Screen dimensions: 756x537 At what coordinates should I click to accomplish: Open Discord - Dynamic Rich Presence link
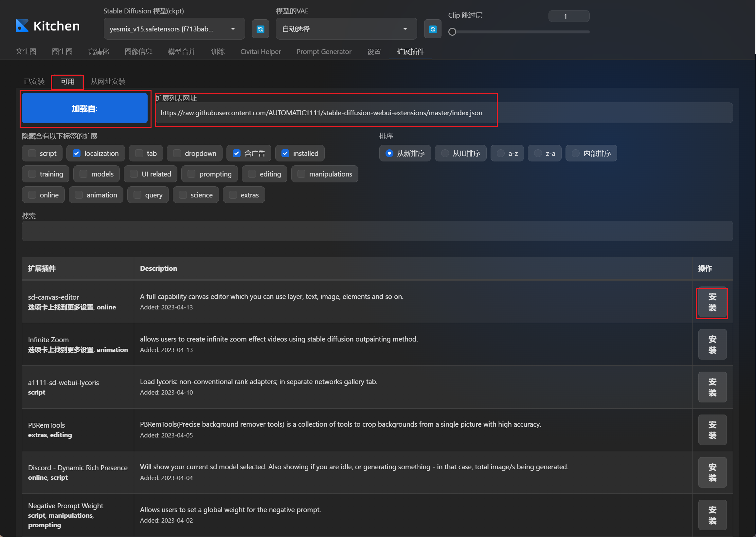78,468
